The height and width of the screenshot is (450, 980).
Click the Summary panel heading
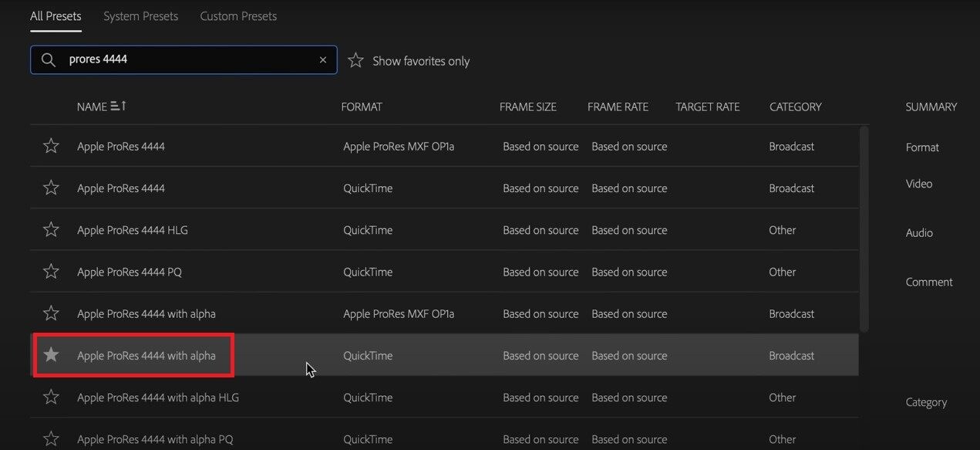click(x=931, y=107)
